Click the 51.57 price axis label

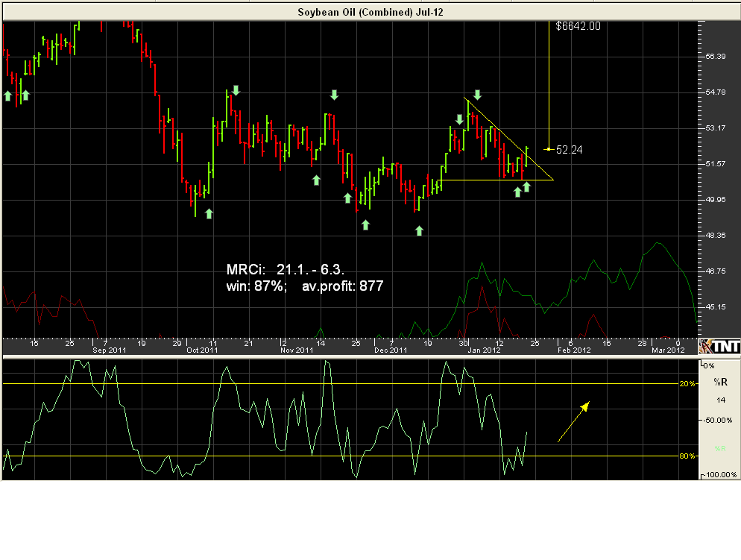(x=715, y=163)
